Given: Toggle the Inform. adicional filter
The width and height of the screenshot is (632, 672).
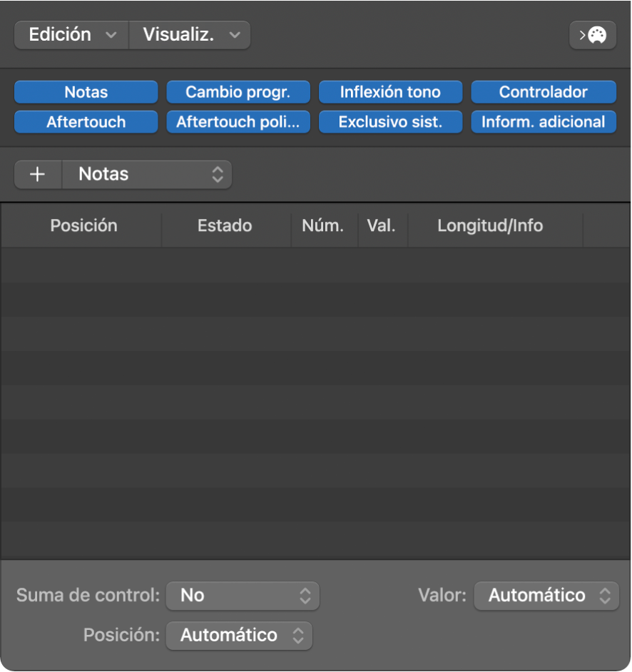Looking at the screenshot, I should (x=543, y=122).
